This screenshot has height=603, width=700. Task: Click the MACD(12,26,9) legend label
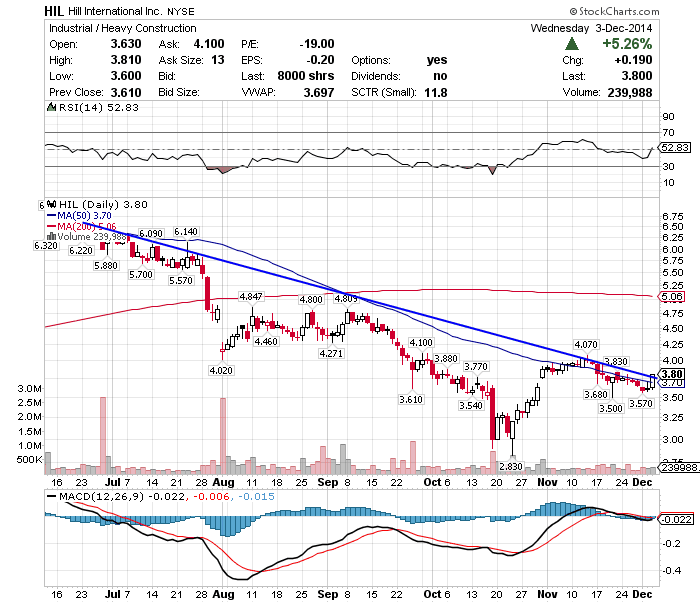[102, 496]
